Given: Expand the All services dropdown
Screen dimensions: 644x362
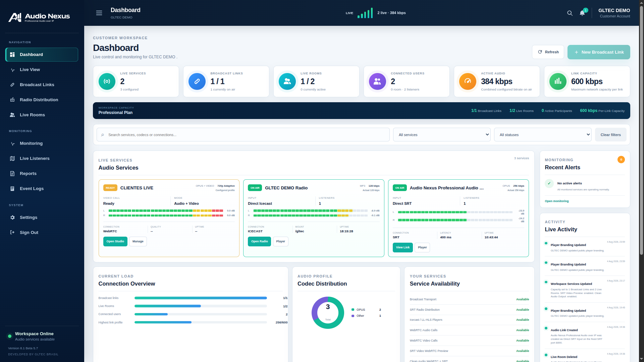Looking at the screenshot, I should [x=442, y=135].
